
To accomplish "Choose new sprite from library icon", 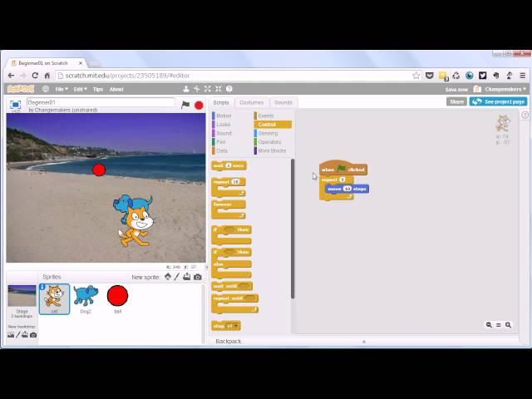I will 168,277.
